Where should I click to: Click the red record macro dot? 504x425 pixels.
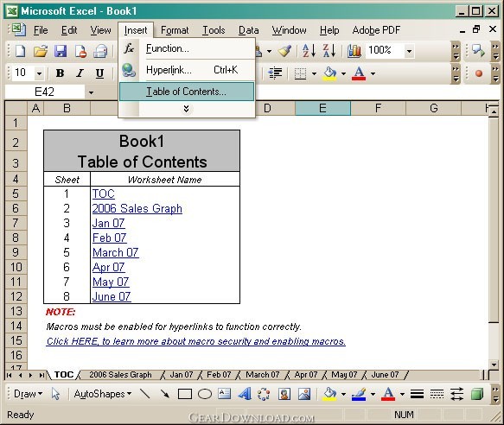pos(479,73)
